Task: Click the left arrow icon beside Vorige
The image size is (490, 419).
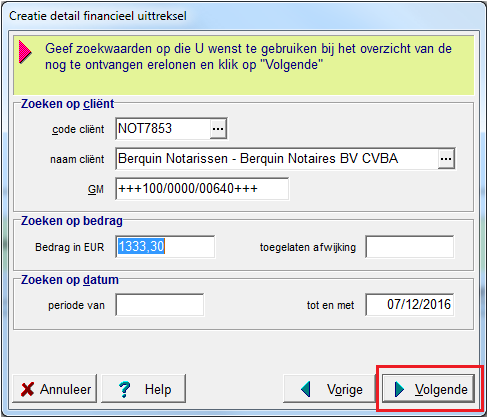Action: click(x=305, y=389)
